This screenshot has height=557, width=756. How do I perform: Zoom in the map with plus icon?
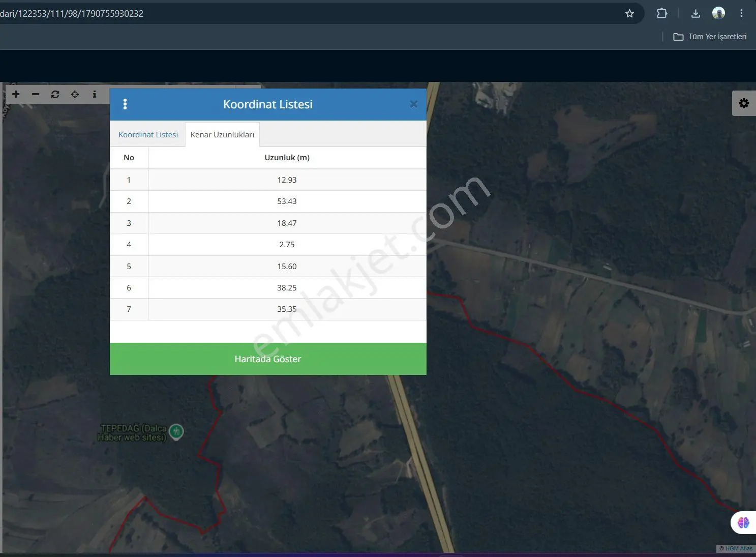pyautogui.click(x=16, y=94)
